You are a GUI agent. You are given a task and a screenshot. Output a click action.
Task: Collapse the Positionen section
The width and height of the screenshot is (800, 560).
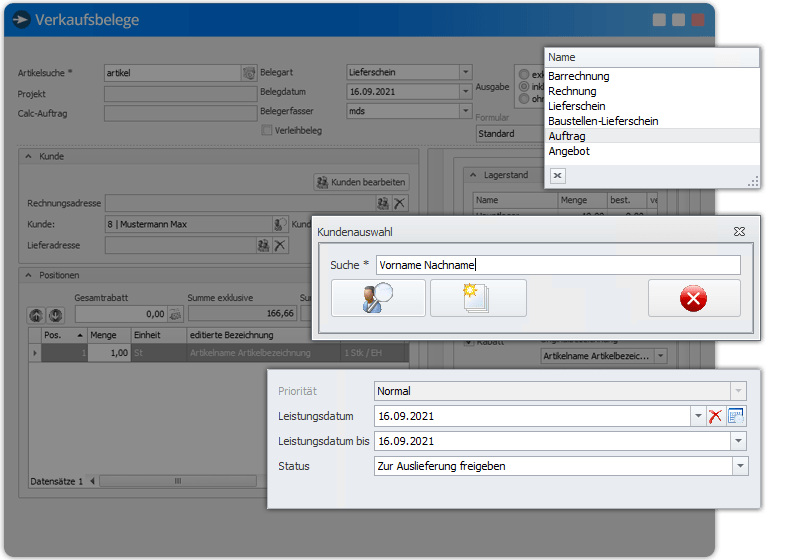[29, 275]
